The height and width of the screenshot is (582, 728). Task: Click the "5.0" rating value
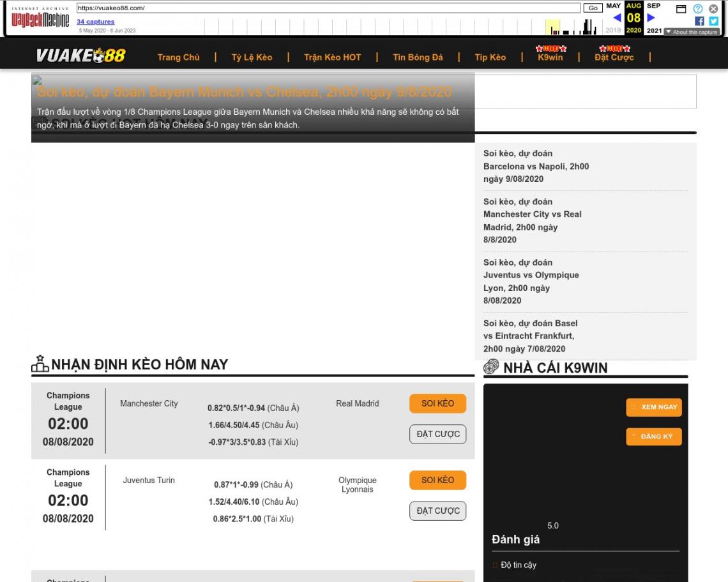553,525
